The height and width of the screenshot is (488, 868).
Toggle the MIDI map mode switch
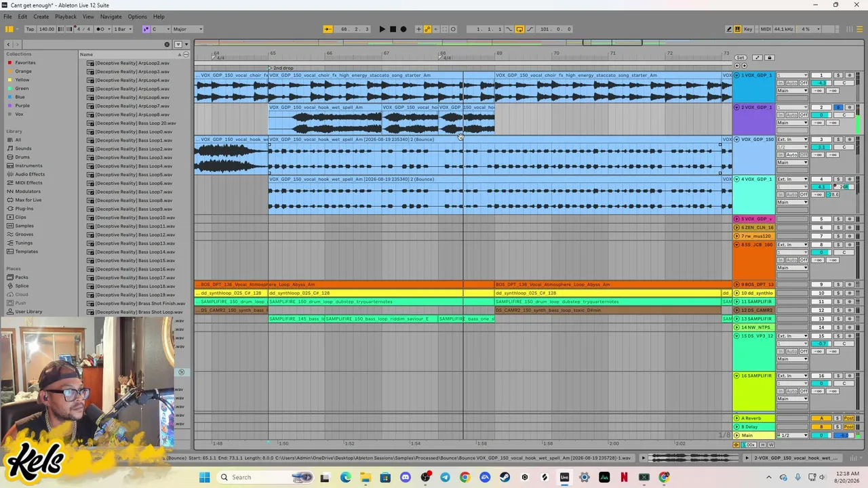(x=766, y=29)
